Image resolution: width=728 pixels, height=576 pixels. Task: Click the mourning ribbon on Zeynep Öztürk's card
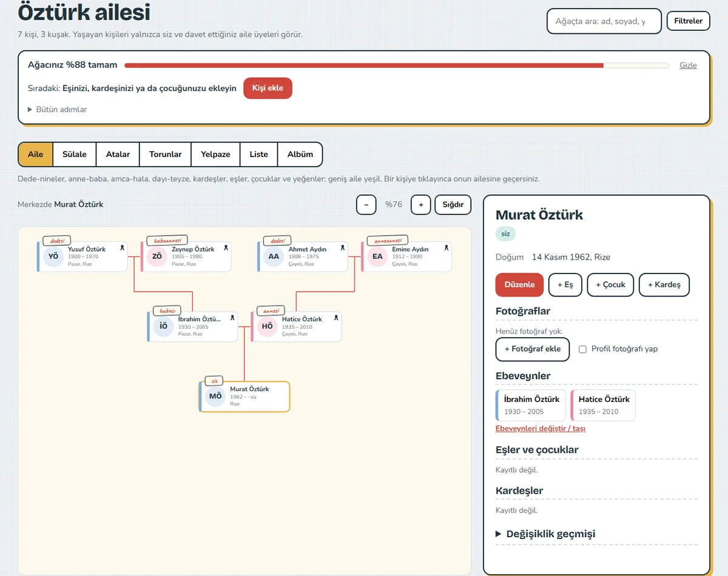click(x=226, y=248)
